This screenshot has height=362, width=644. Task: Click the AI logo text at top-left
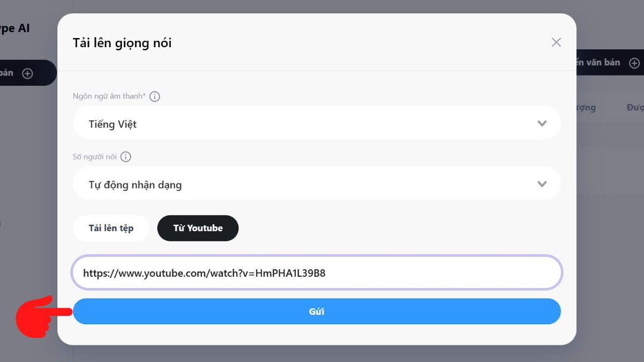coord(15,28)
